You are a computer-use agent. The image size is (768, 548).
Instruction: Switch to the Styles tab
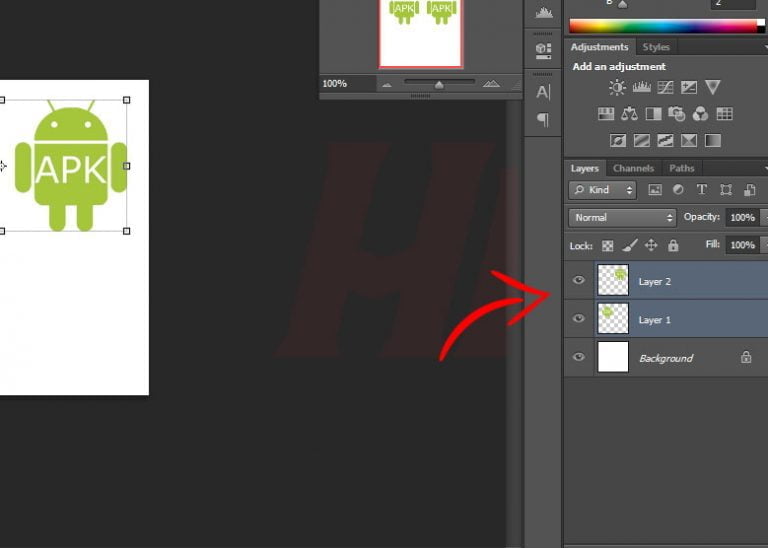tap(656, 47)
